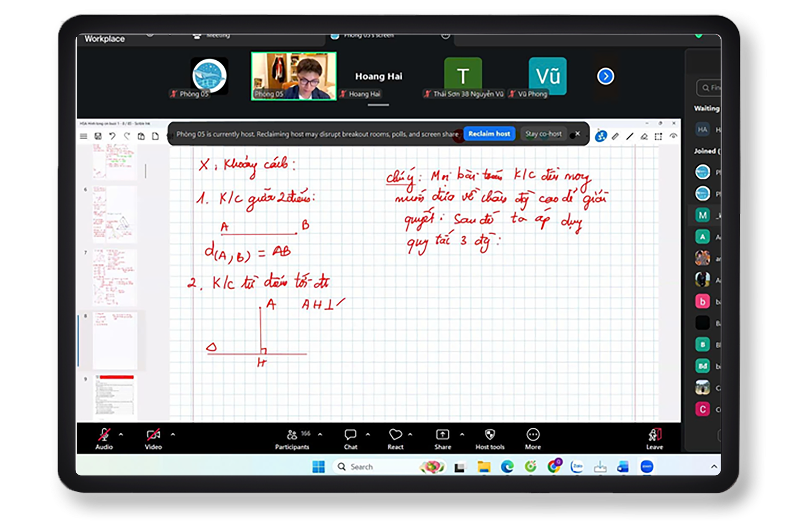Expand the Audio options arrow
Viewport: 799px width, 532px height.
(121, 434)
